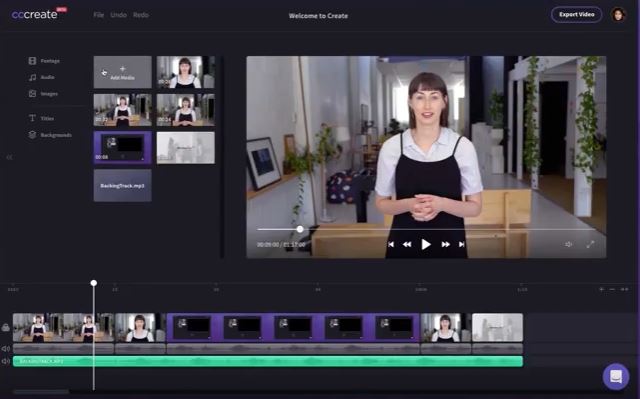Open the Images section in sidebar
640x399 pixels.
43,94
